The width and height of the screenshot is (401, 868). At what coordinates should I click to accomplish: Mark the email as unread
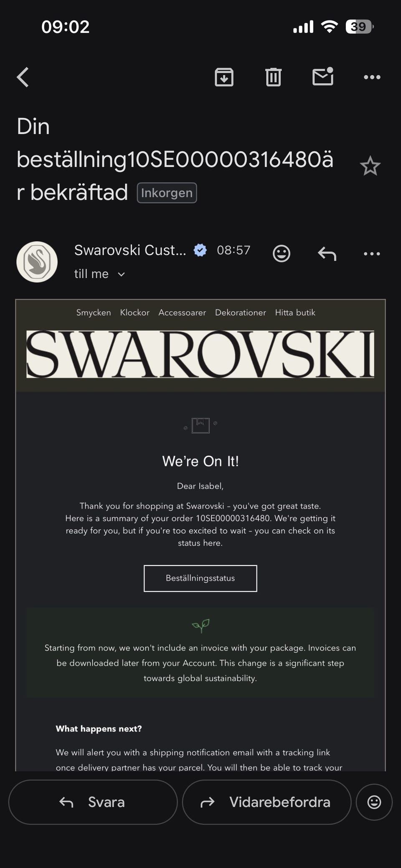(323, 76)
